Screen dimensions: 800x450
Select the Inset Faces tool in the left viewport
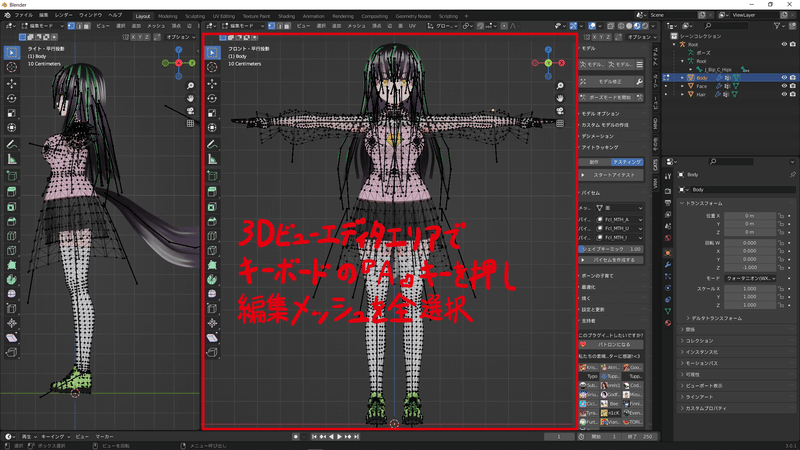[x=12, y=207]
